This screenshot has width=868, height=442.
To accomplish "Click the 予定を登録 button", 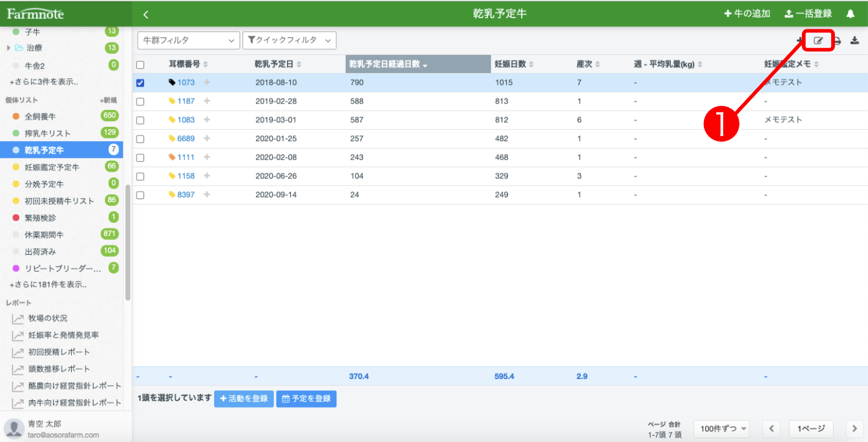I will pyautogui.click(x=306, y=399).
